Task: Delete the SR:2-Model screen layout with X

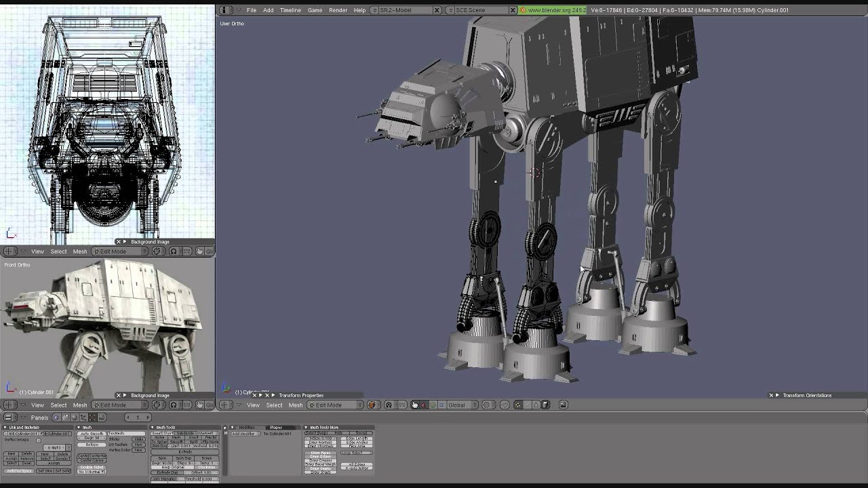Action: 437,10
